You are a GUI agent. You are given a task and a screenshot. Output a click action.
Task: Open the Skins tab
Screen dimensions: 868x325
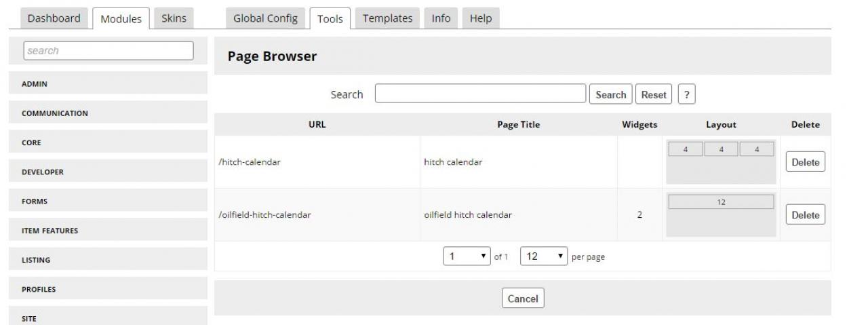pos(174,18)
